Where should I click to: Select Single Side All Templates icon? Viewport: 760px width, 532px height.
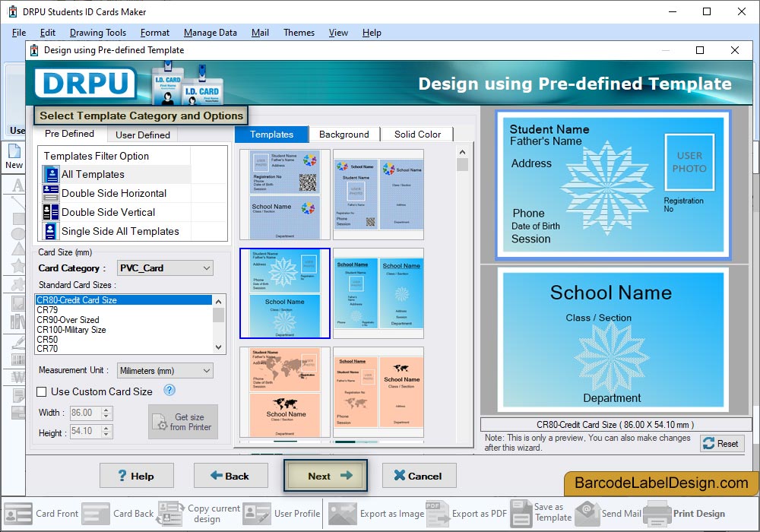pyautogui.click(x=50, y=231)
